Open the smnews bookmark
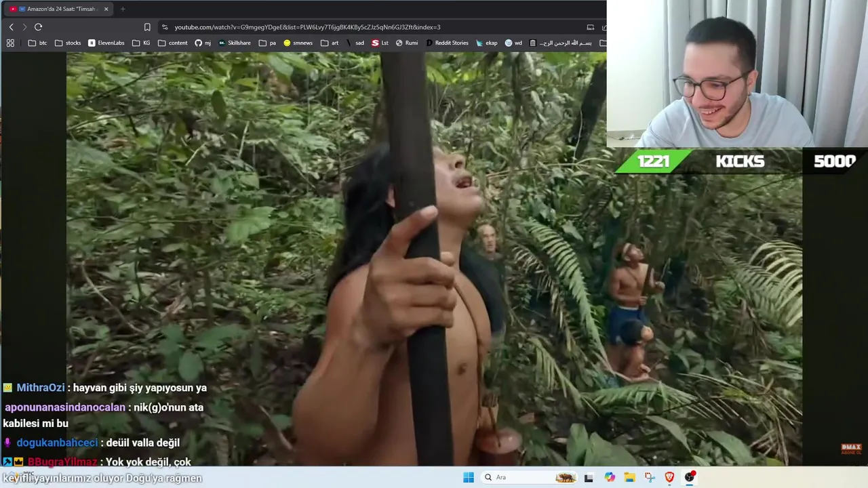868x488 pixels. click(298, 43)
